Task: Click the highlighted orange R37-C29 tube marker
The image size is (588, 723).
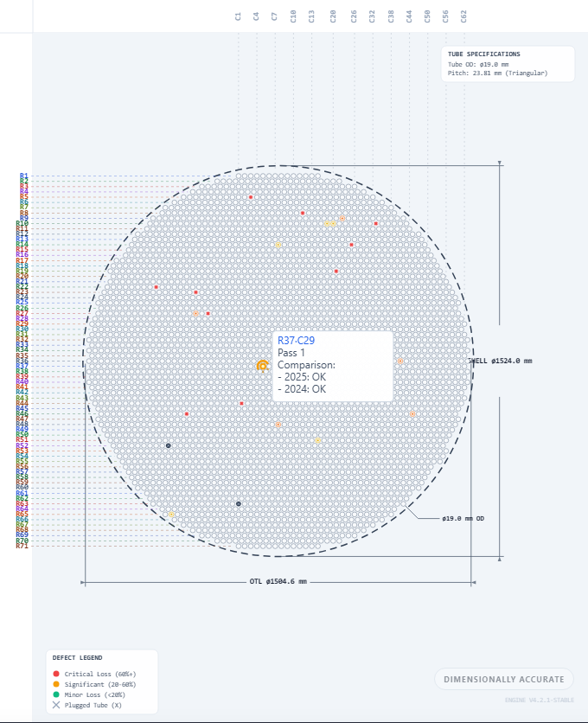Action: (x=263, y=366)
